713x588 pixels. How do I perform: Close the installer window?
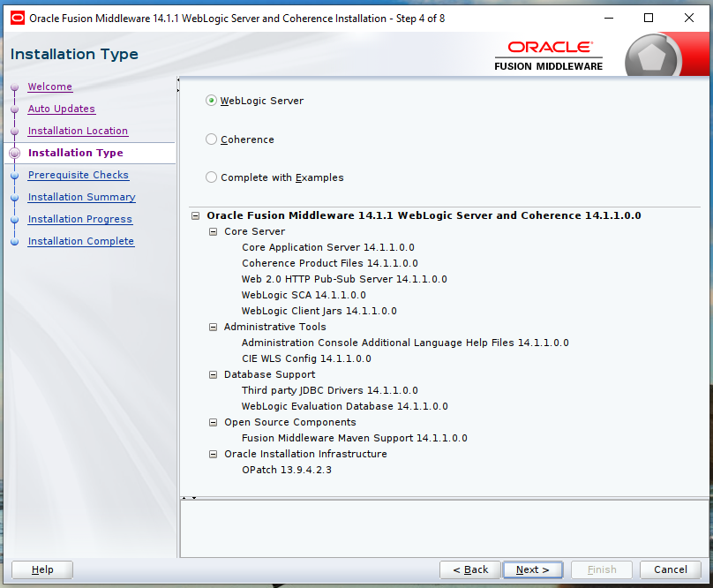(689, 19)
